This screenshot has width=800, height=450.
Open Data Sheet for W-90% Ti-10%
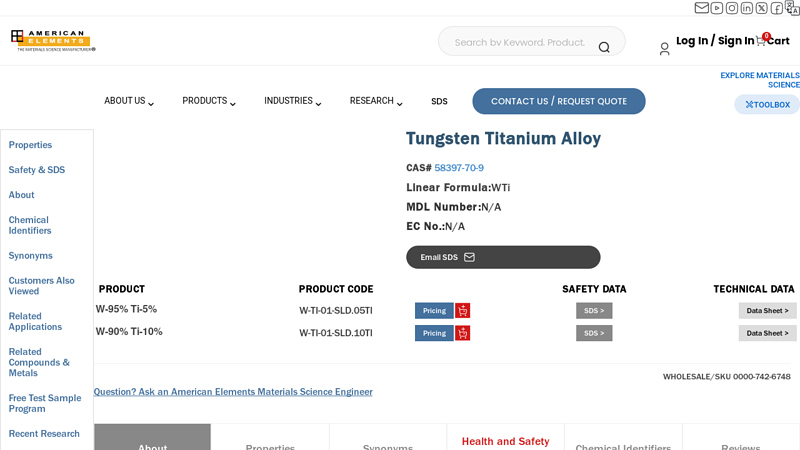pyautogui.click(x=767, y=333)
